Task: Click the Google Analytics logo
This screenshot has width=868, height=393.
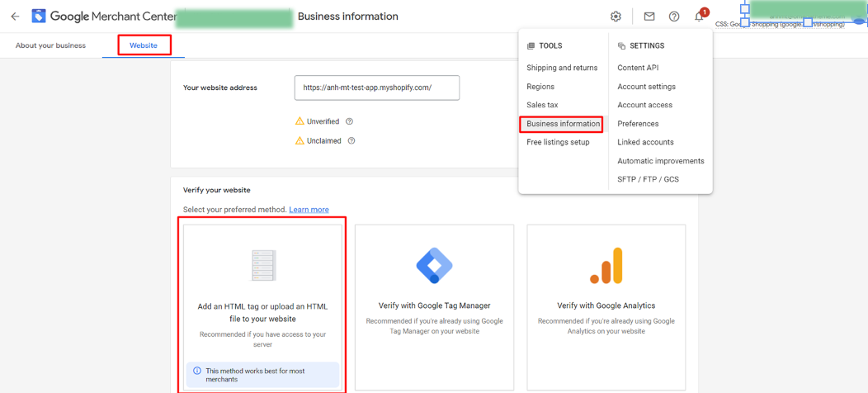Action: point(606,266)
